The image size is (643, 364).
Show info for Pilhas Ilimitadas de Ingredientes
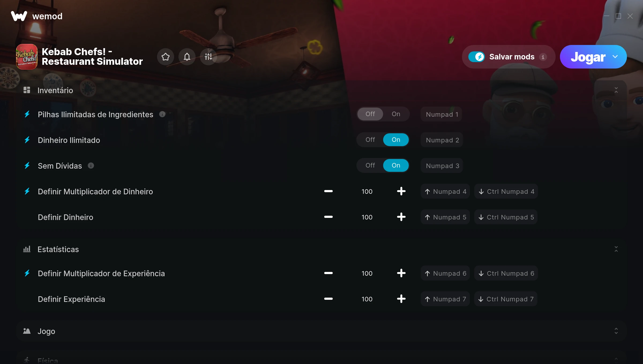[x=162, y=114]
